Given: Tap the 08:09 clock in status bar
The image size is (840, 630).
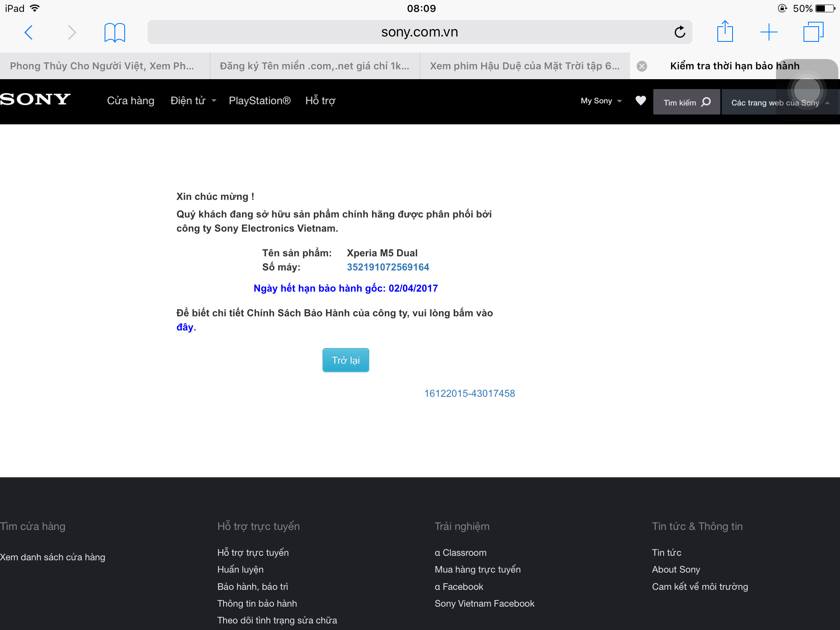Looking at the screenshot, I should click(421, 8).
